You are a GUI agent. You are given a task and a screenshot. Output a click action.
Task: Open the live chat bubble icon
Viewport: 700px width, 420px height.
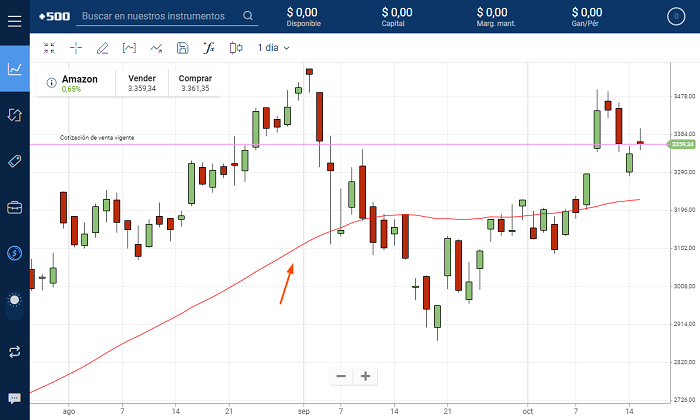[15, 398]
